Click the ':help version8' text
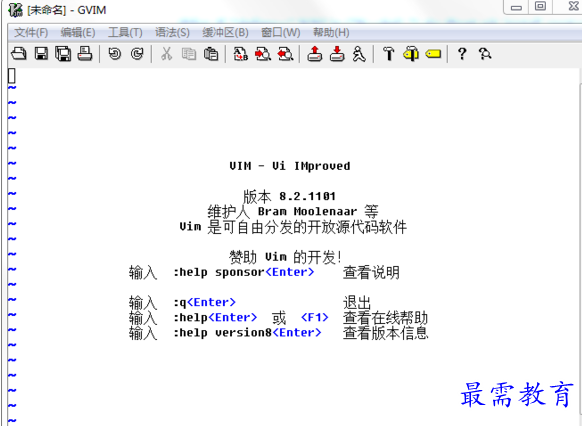 coord(222,332)
